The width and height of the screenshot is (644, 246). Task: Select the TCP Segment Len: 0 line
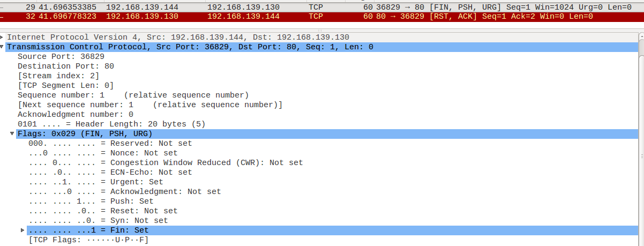[x=66, y=86]
